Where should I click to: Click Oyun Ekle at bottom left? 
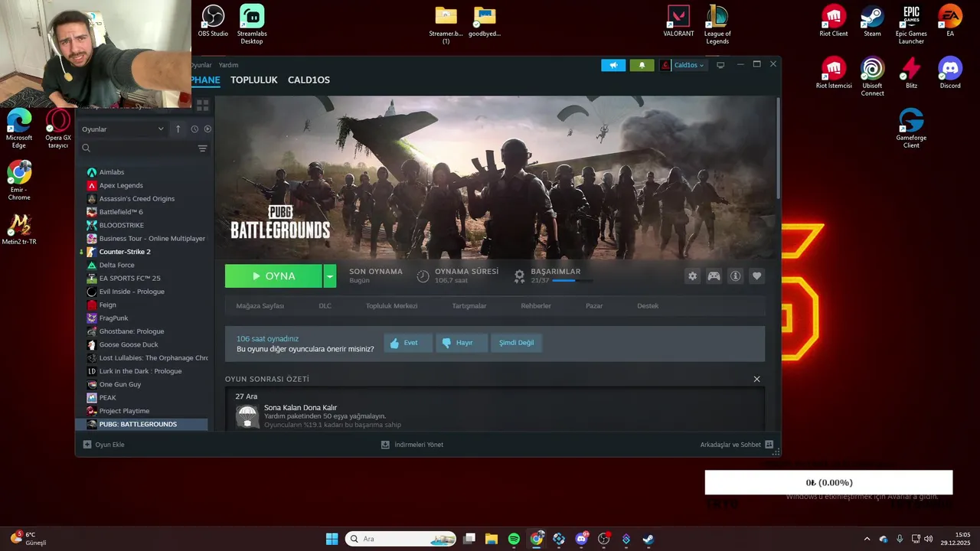103,445
